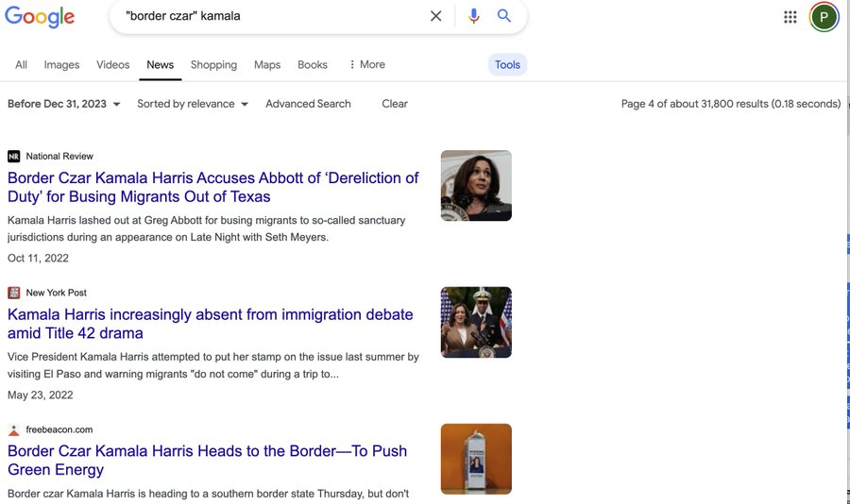Open Advanced Search
This screenshot has width=850, height=504.
[308, 104]
